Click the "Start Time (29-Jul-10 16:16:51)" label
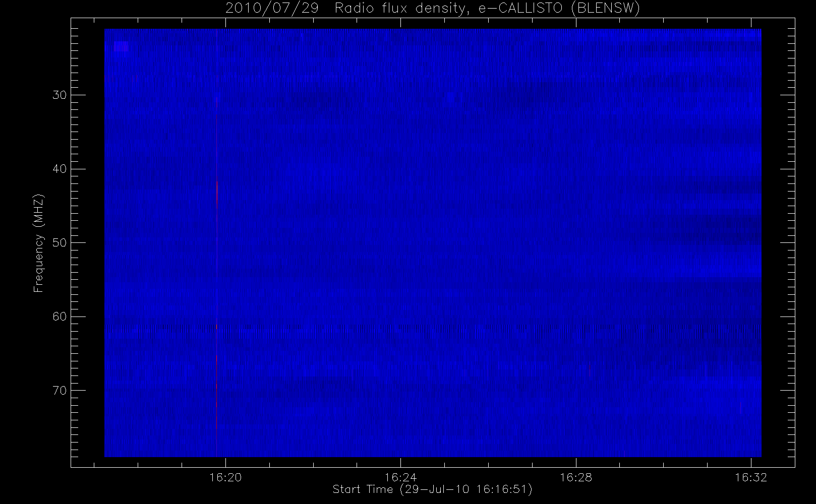 point(433,489)
